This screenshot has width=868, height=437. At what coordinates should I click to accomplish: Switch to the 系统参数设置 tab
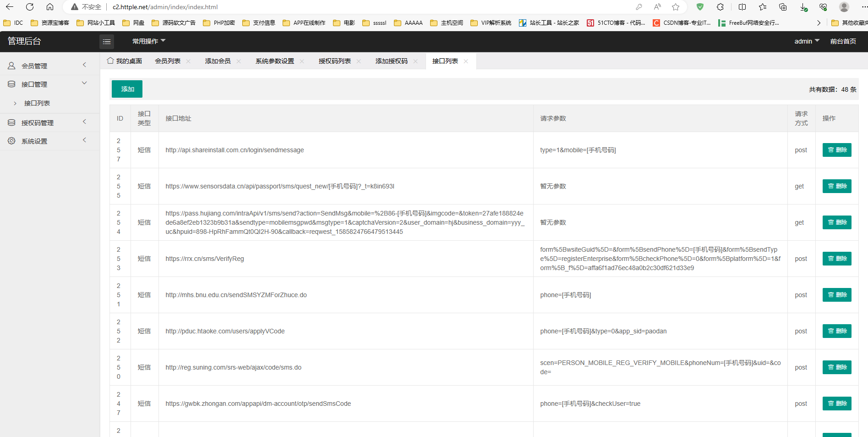point(275,61)
